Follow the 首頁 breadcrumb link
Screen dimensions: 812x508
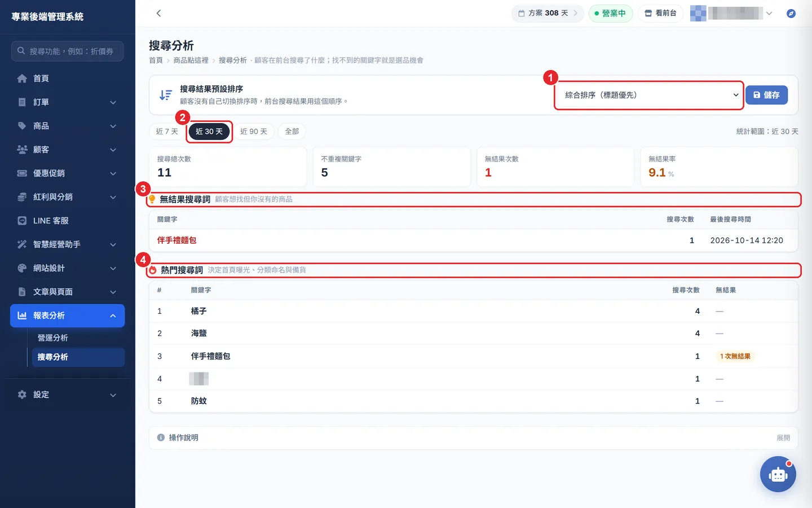156,60
